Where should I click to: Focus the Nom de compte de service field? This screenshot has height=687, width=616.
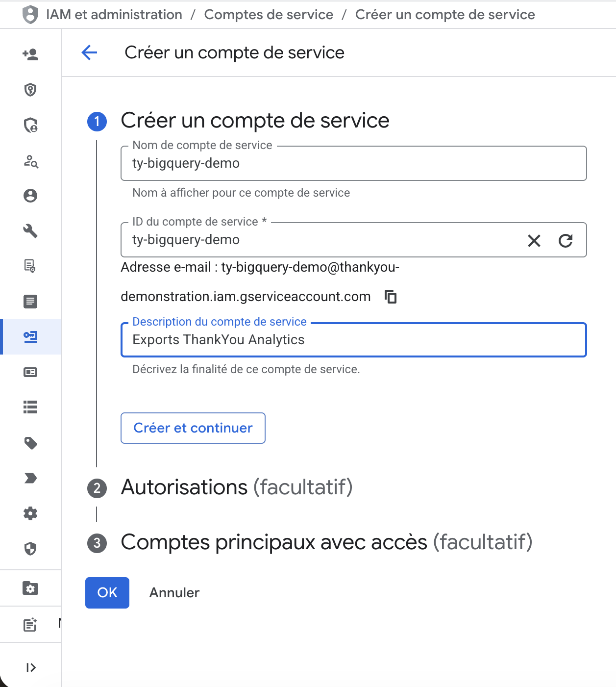[x=353, y=163]
